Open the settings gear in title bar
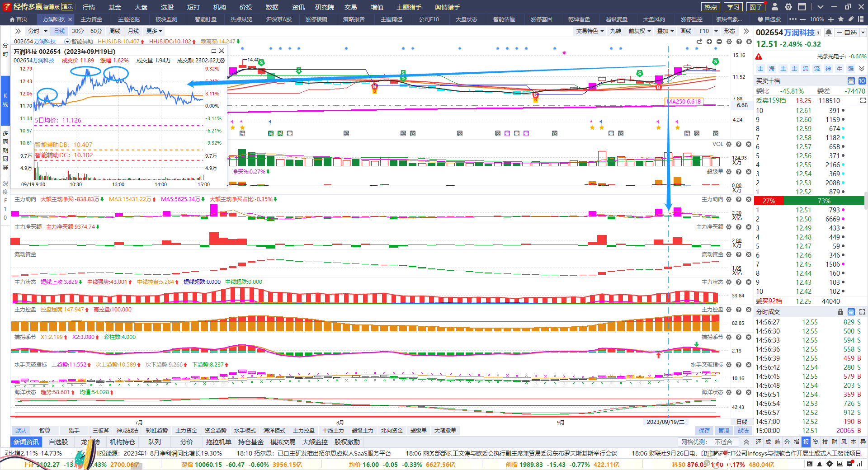This screenshot has width=868, height=470. (788, 7)
